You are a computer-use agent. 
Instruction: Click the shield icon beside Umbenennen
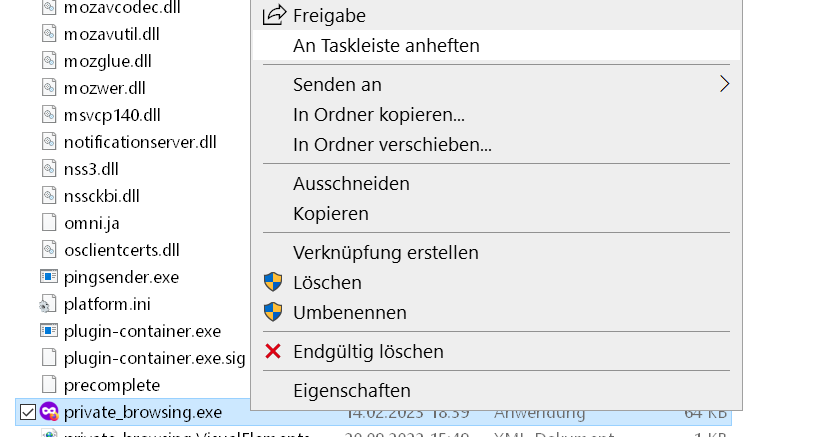coord(273,312)
